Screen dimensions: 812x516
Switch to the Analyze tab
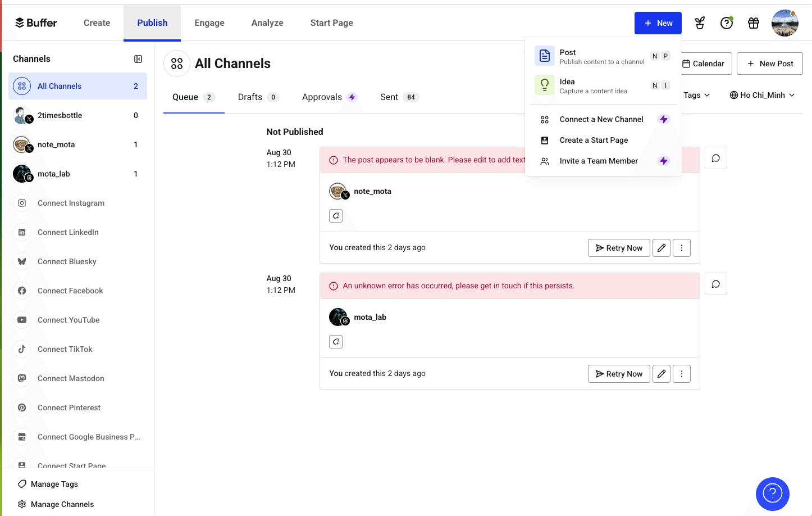(x=267, y=23)
